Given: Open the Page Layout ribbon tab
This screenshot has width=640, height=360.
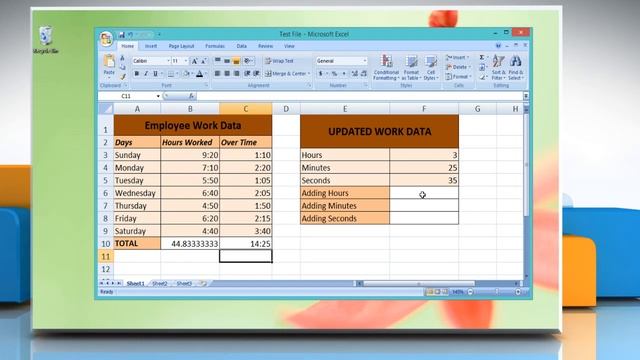Looking at the screenshot, I should [x=181, y=46].
